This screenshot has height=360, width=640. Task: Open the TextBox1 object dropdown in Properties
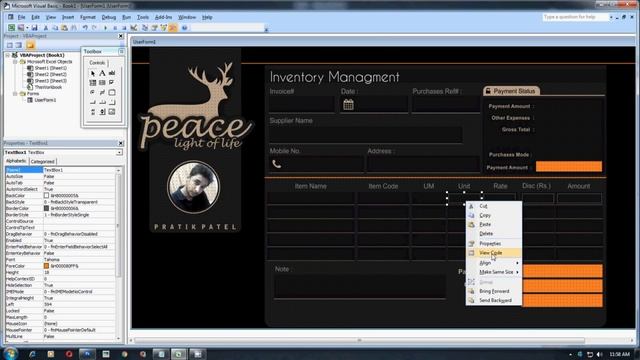pyautogui.click(x=119, y=152)
